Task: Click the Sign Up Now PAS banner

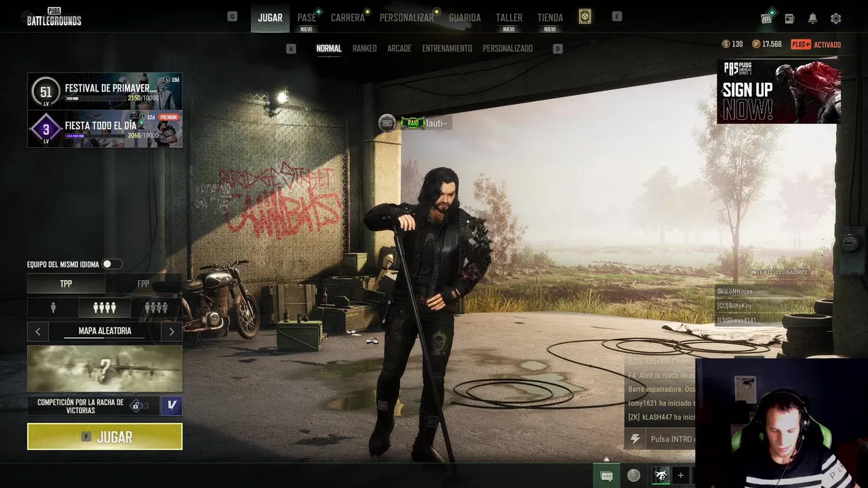Action: coord(778,91)
